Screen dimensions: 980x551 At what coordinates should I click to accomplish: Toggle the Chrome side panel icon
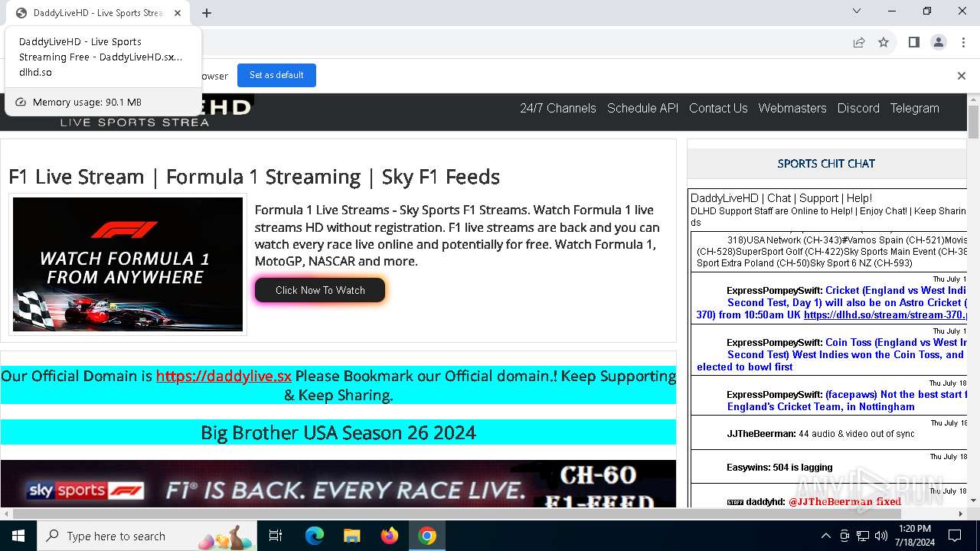[x=914, y=42]
